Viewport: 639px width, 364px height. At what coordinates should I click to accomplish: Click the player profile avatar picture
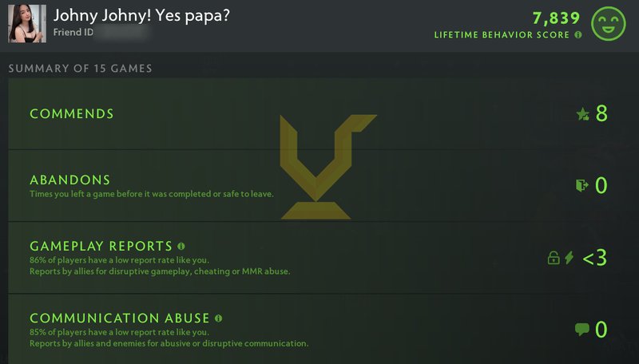coord(27,24)
